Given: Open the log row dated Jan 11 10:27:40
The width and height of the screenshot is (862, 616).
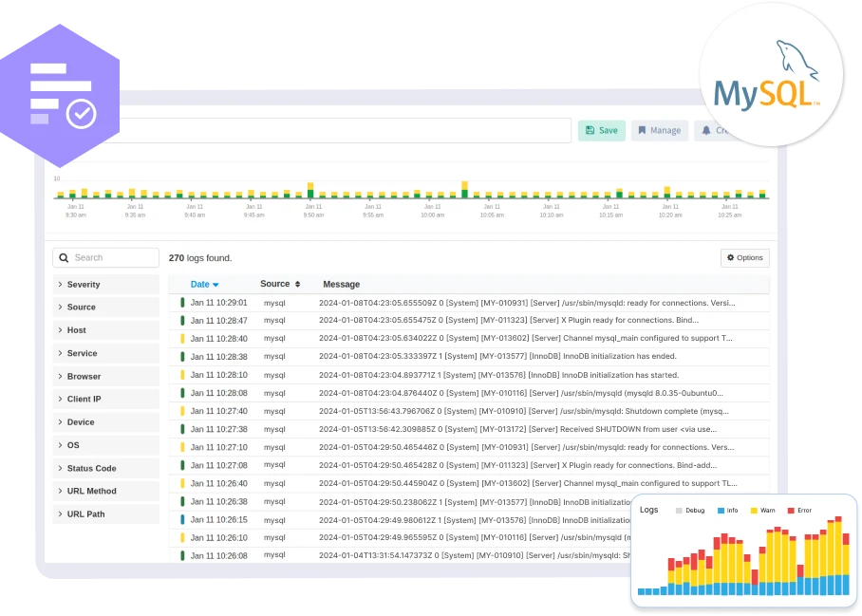Looking at the screenshot, I should click(x=469, y=411).
